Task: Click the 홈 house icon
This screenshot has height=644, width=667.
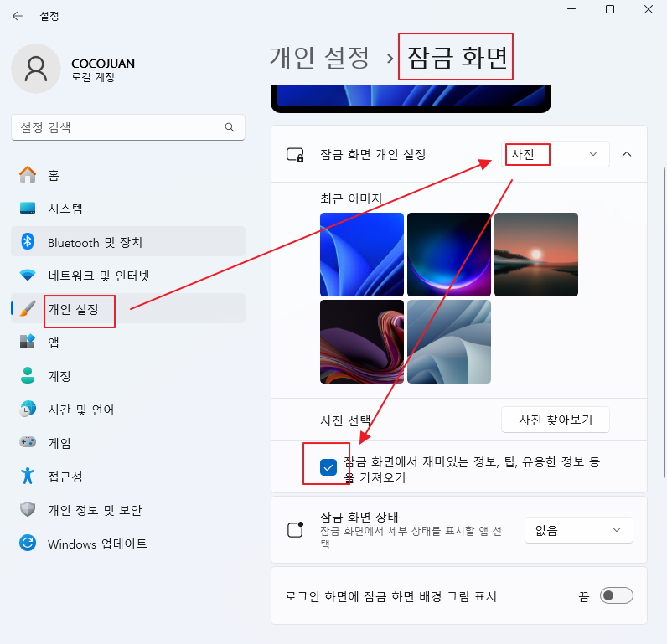Action: pos(28,175)
